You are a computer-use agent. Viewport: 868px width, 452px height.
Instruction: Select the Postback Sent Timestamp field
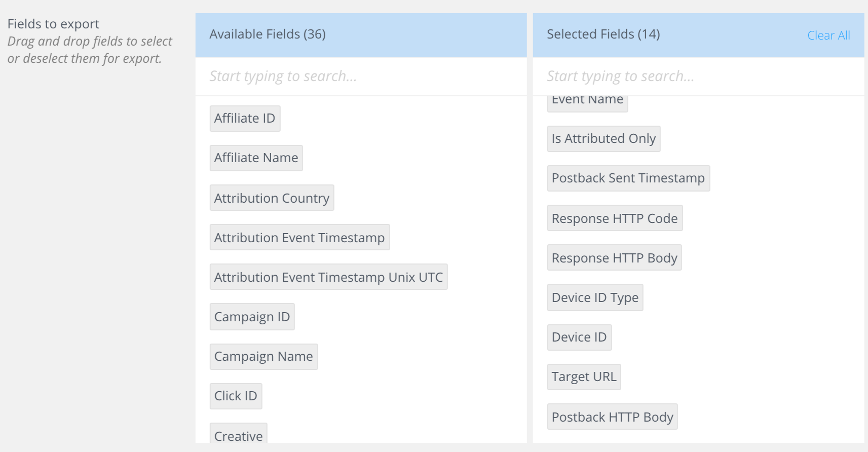628,178
